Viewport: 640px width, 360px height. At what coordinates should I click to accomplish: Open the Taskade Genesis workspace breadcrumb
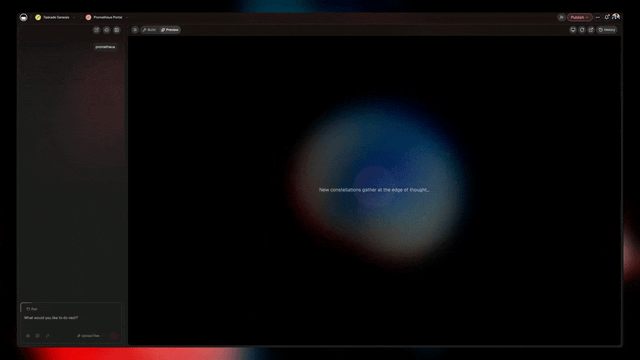click(x=53, y=17)
